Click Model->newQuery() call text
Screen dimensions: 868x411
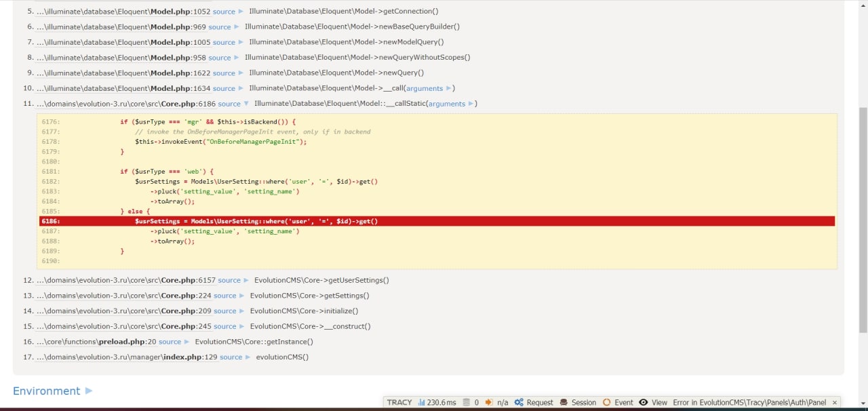pos(336,73)
